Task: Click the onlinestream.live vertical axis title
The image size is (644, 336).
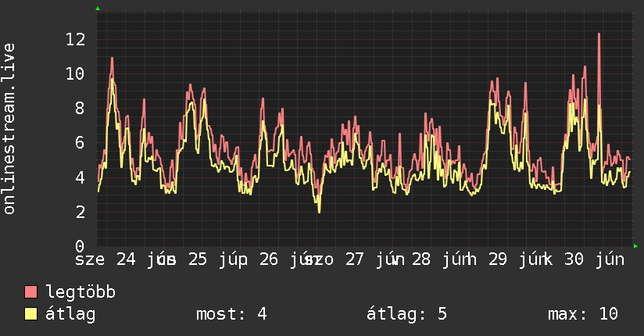Action: (9, 129)
